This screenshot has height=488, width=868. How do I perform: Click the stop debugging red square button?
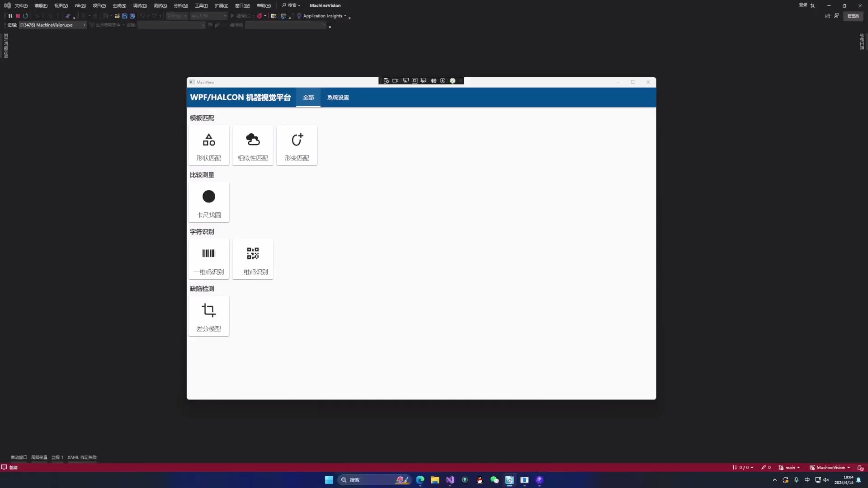(x=18, y=16)
